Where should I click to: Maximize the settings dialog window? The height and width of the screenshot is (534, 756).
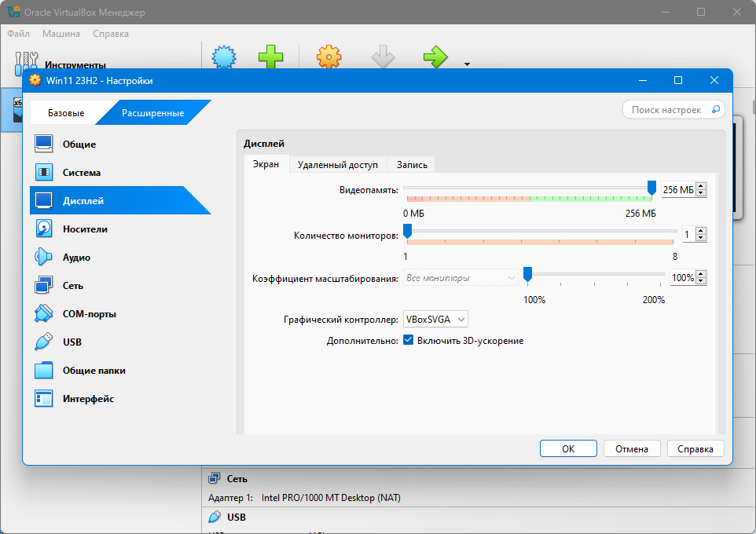tap(678, 80)
